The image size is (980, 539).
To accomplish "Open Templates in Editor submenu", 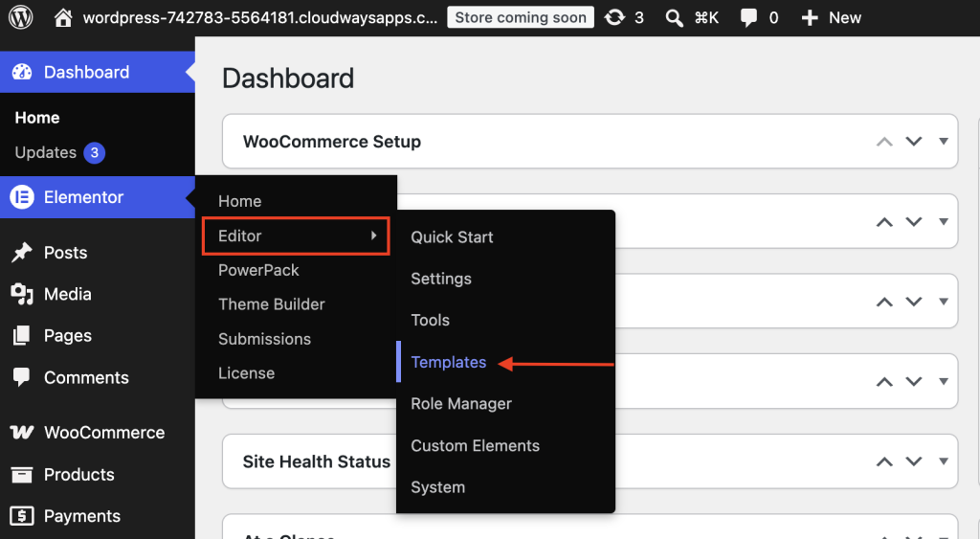I will point(449,362).
